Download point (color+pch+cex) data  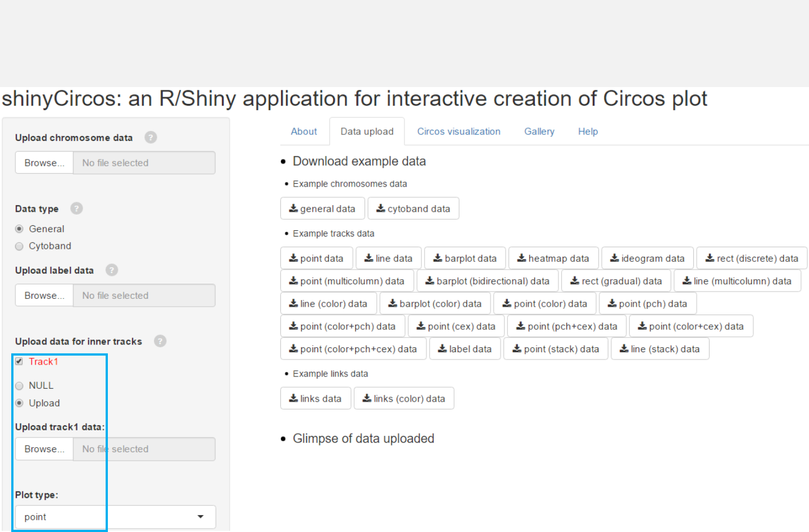point(353,349)
